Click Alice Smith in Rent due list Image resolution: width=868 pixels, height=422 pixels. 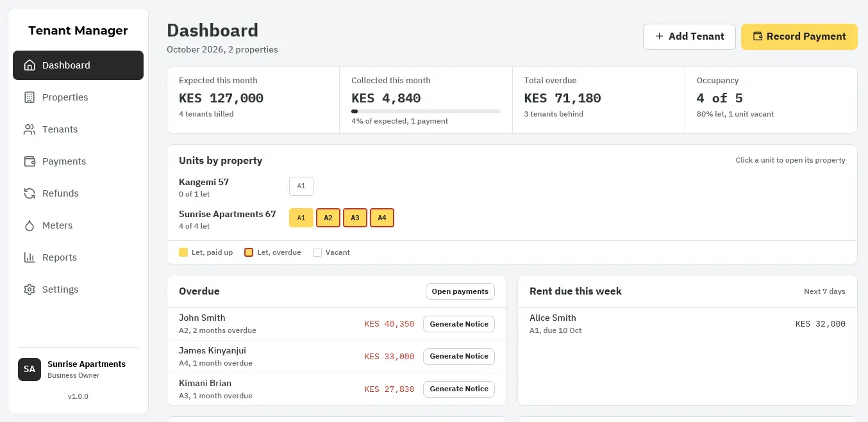[553, 318]
